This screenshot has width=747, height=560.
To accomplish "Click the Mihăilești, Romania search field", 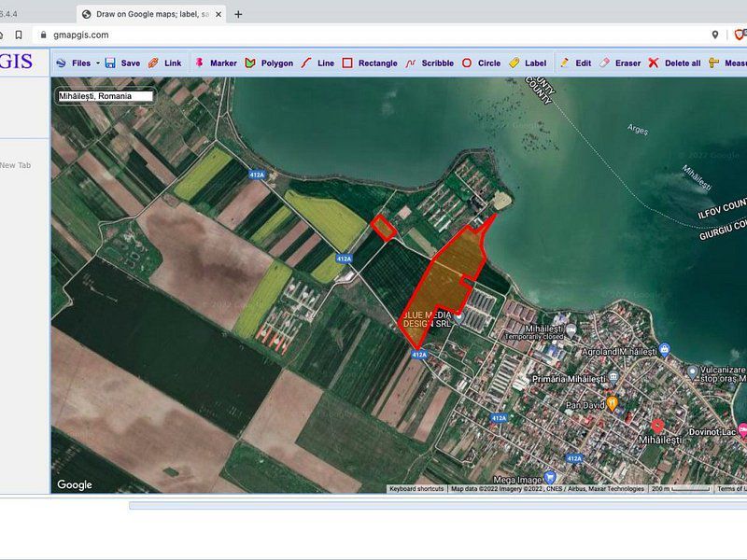I will click(104, 96).
